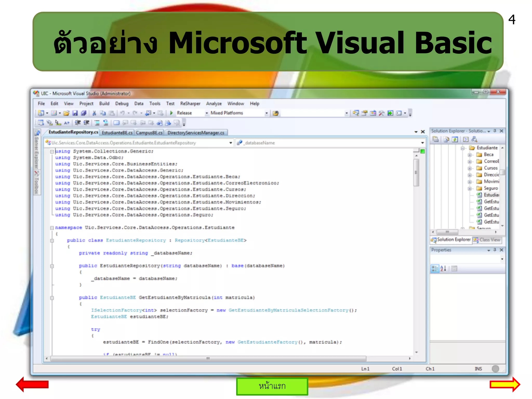Collapse the using directives outline block

coord(52,151)
